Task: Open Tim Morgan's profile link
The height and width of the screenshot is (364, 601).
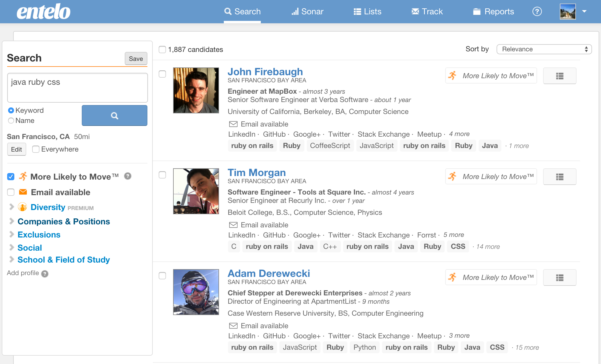Action: tap(257, 172)
